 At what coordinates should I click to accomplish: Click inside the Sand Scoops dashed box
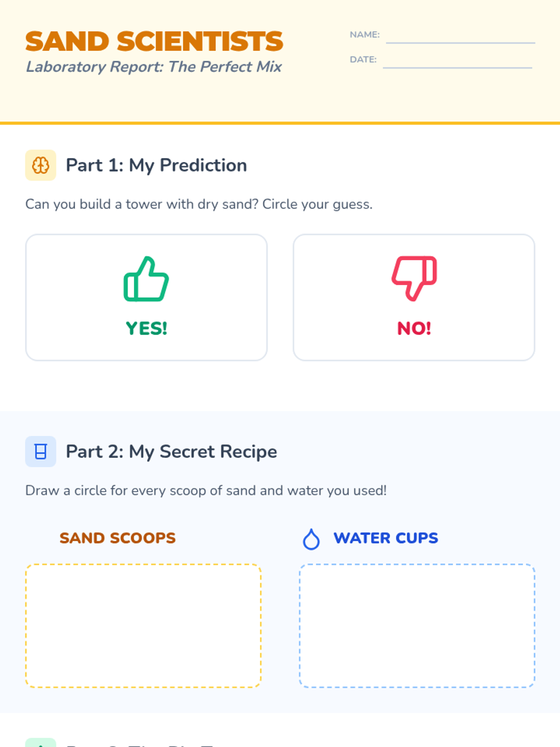coord(143,626)
